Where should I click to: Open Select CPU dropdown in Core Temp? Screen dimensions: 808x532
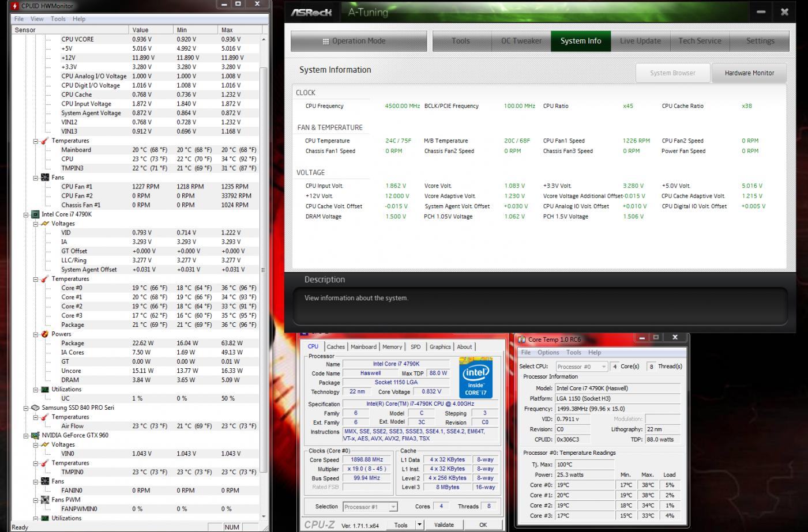pyautogui.click(x=582, y=367)
